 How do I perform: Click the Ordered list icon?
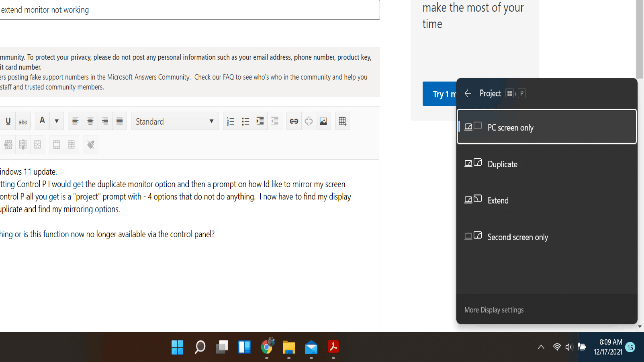pyautogui.click(x=230, y=122)
